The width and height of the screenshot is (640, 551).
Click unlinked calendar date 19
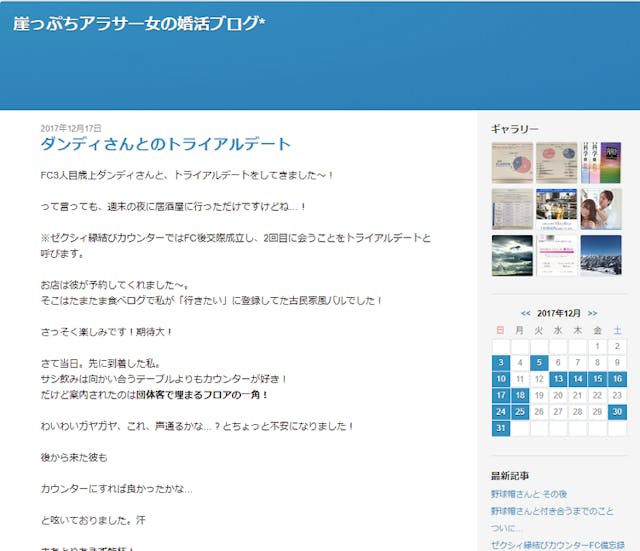coord(539,395)
